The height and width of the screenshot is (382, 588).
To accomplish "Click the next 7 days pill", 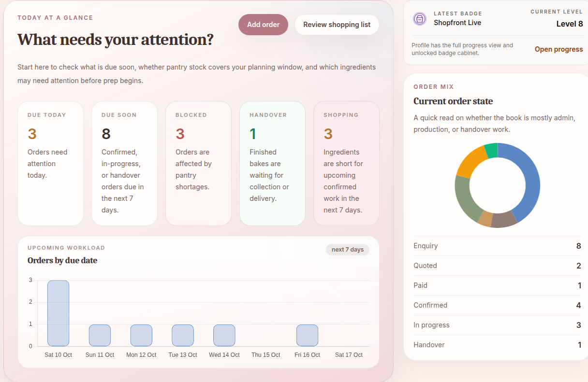I will 348,250.
